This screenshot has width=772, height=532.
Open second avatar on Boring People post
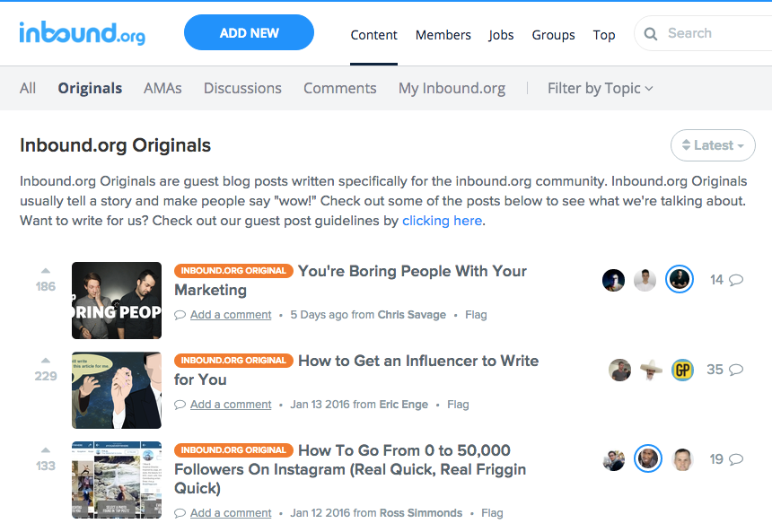click(645, 280)
